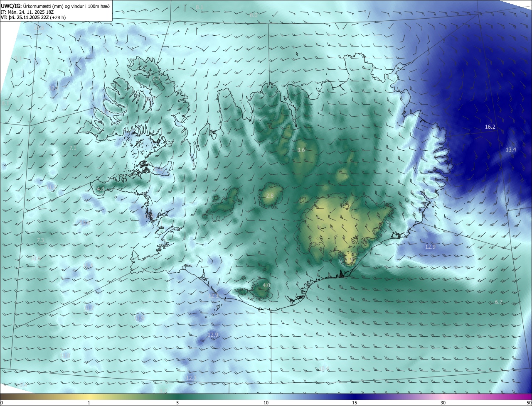Click the 3.6 value in northern Iceland
Viewport: 532px width, 406px height.
click(301, 150)
